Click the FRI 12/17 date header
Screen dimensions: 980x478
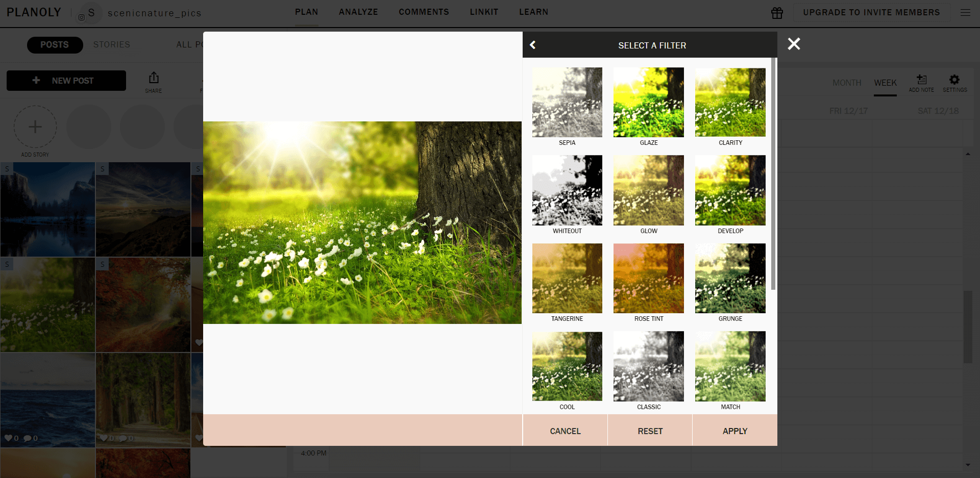point(848,111)
